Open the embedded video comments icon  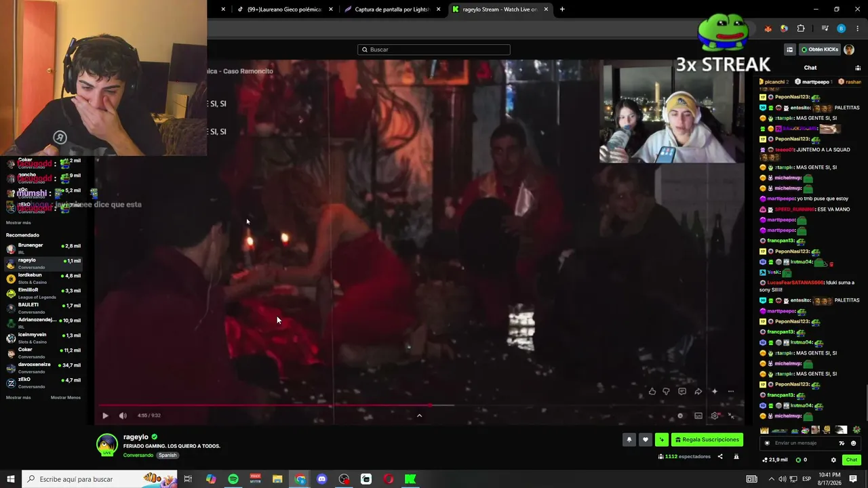pyautogui.click(x=682, y=391)
